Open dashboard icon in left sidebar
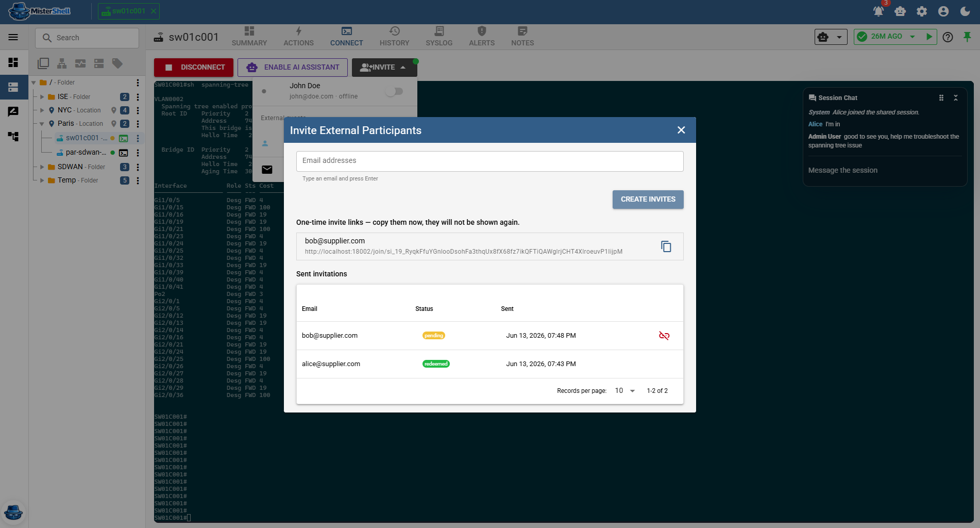Viewport: 980px width, 528px height. tap(13, 62)
